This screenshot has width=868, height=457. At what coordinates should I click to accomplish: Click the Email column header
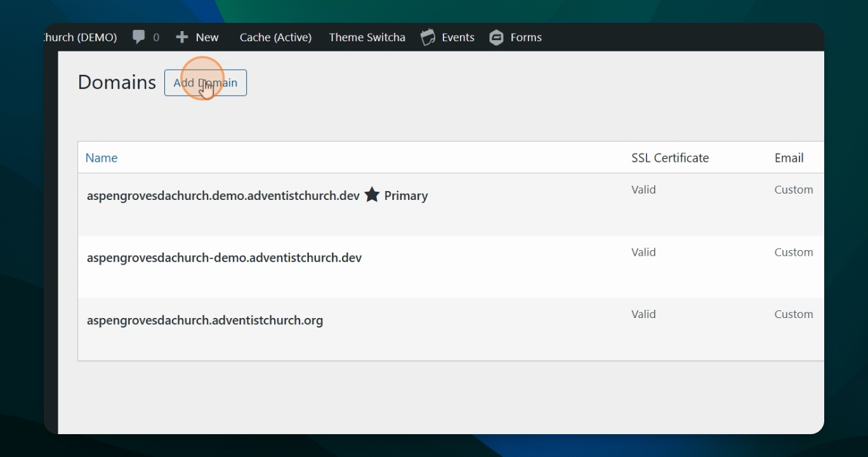pos(789,158)
